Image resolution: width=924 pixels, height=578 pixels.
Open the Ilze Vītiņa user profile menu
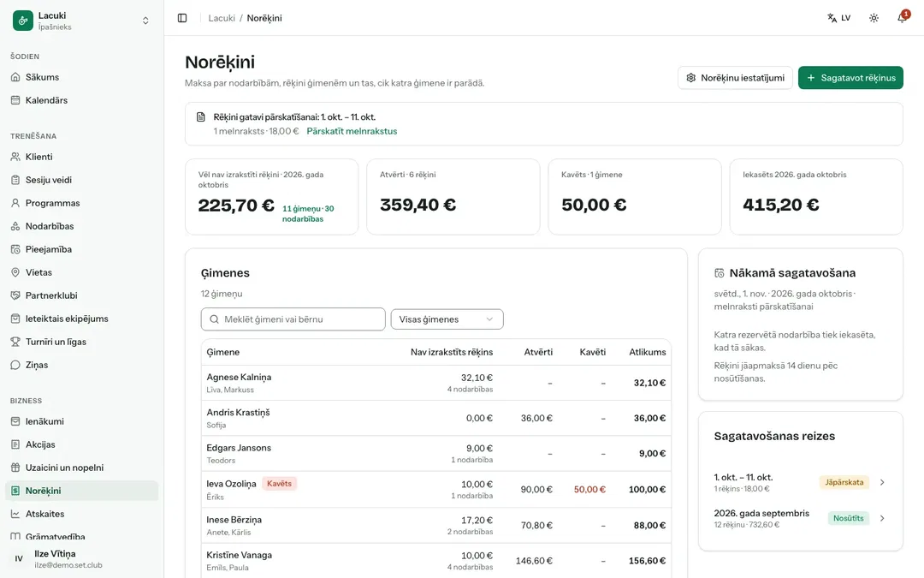tap(82, 558)
